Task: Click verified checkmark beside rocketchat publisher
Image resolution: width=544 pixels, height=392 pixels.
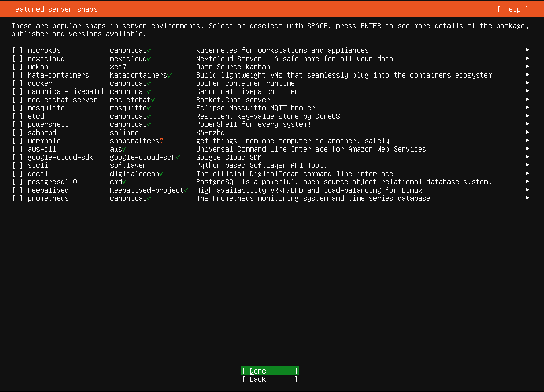Action: point(153,100)
